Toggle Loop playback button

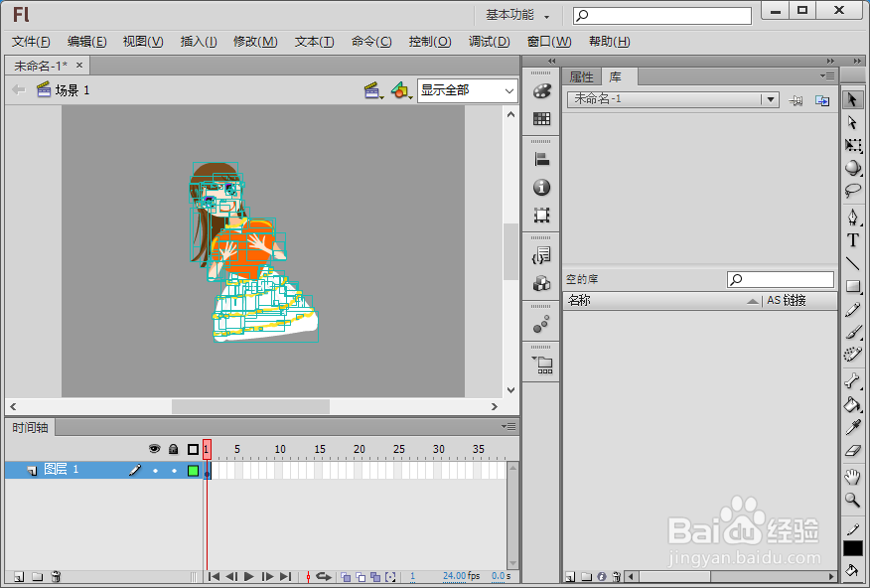click(x=324, y=577)
